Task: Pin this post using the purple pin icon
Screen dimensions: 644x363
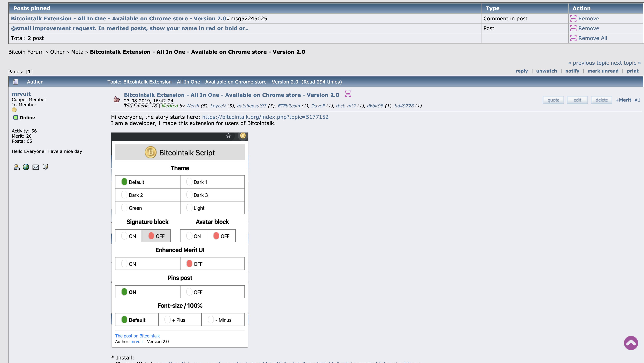Action: 348,94
